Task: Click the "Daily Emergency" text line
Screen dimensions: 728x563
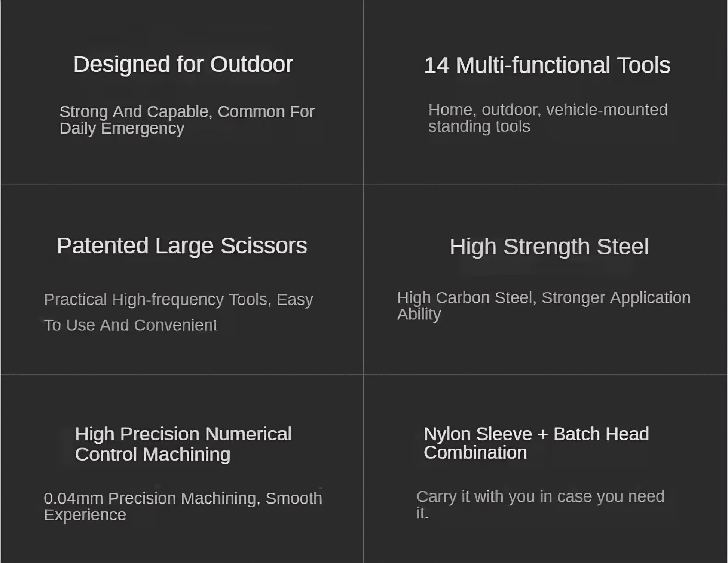Action: coord(122,128)
